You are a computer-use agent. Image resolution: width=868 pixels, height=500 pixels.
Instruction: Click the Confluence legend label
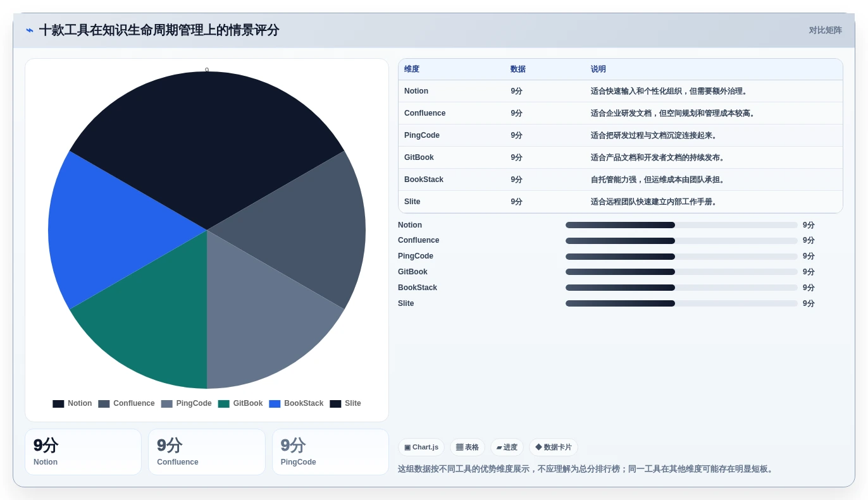click(x=134, y=403)
